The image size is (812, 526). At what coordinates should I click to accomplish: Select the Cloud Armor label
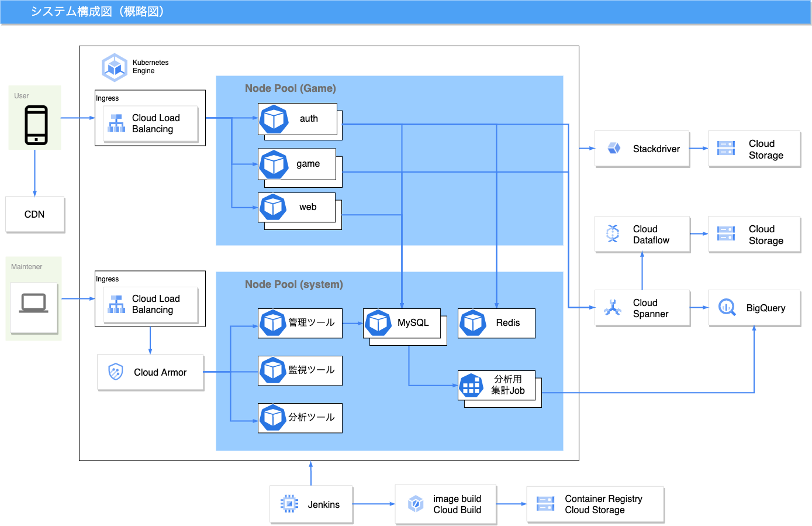[x=160, y=372]
